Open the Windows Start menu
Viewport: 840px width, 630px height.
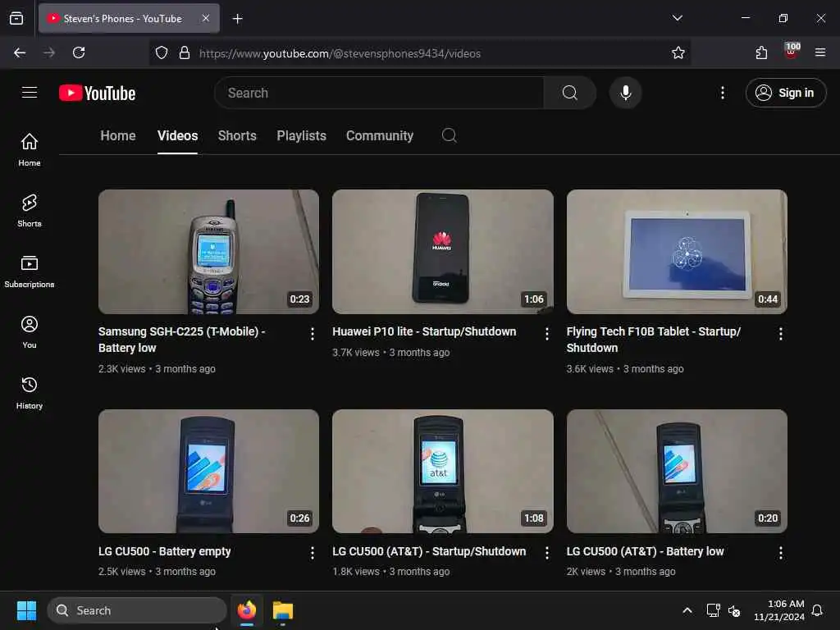(26, 610)
